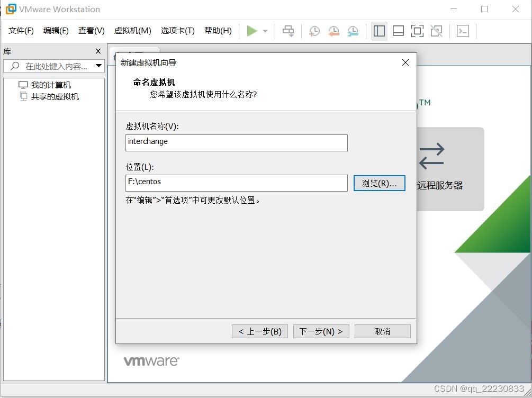Expand the library search filter dropdown
The image size is (532, 398).
point(99,66)
